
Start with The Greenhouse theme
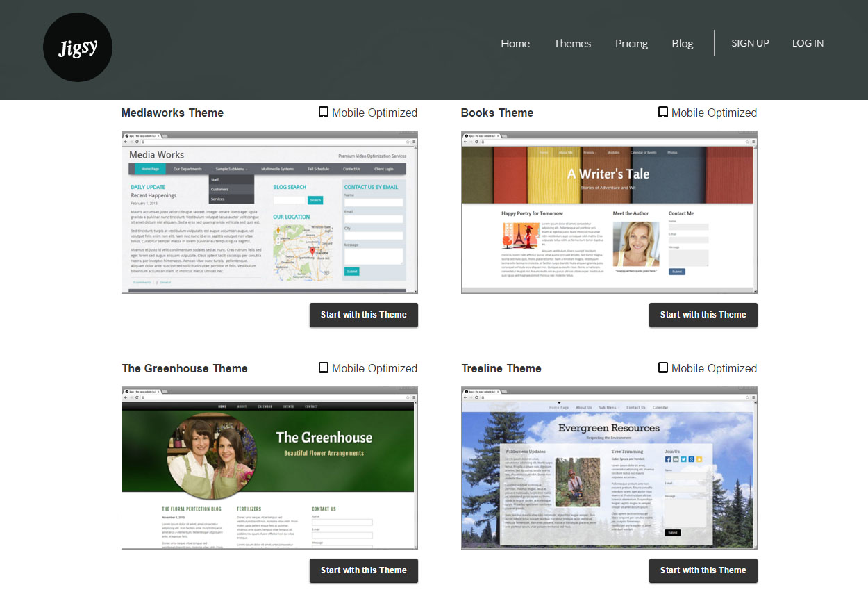(363, 570)
